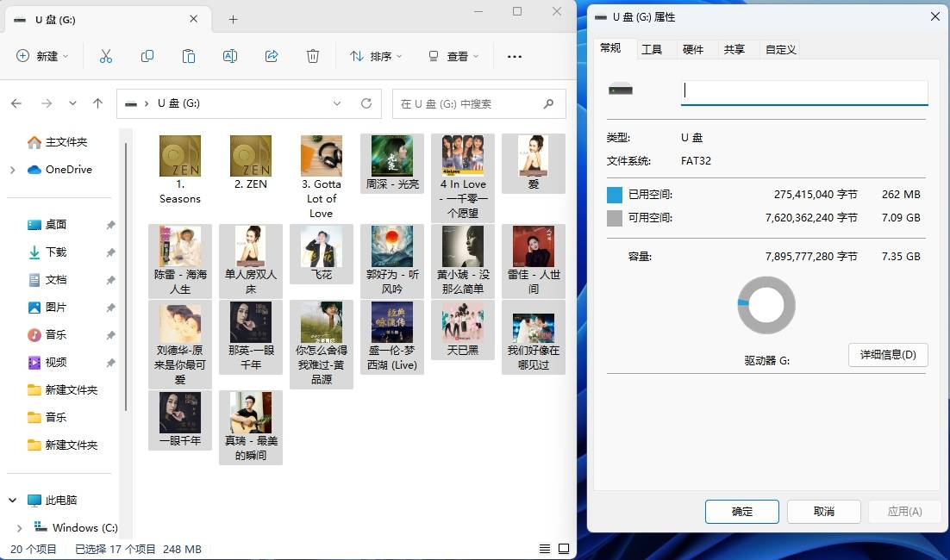Click the Cut scissors icon in toolbar
The image size is (950, 560).
point(106,56)
